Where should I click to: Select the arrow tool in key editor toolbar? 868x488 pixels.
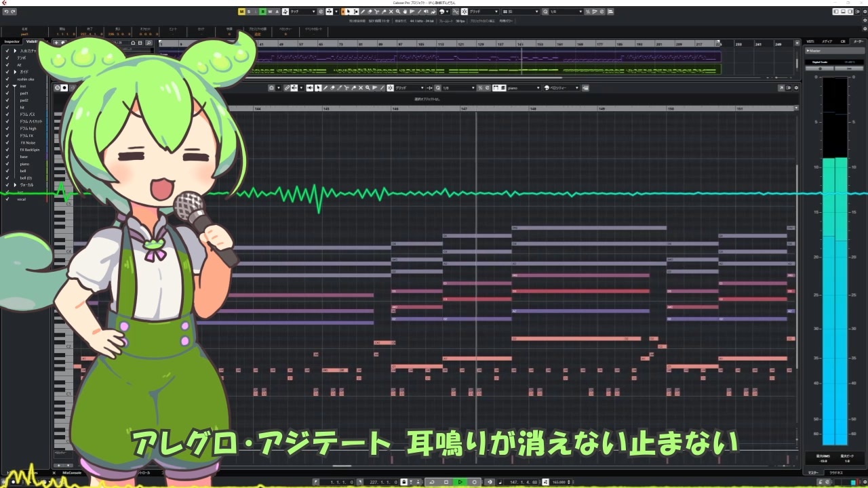pyautogui.click(x=318, y=88)
